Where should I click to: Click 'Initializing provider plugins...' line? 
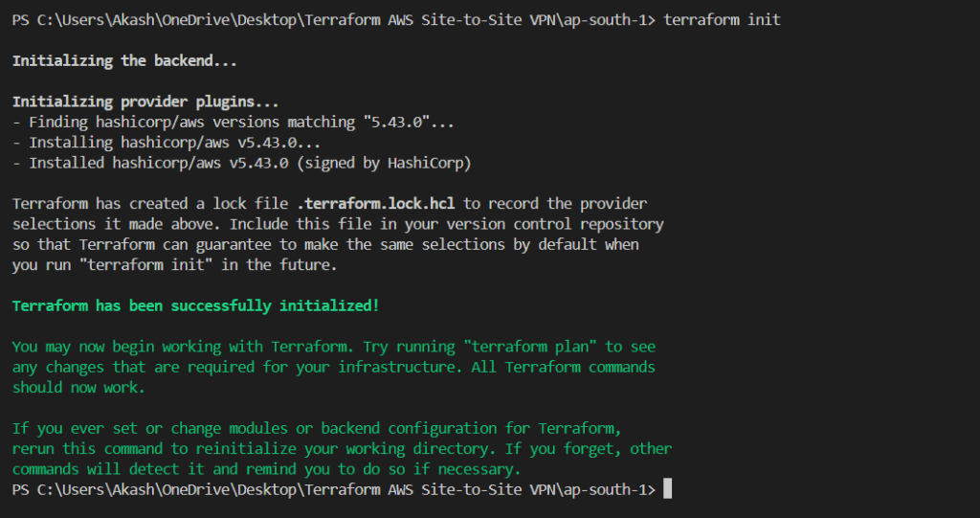[x=145, y=101]
